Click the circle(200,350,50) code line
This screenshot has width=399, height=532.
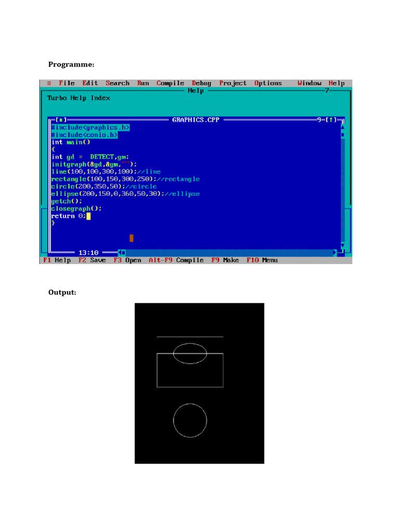click(104, 187)
